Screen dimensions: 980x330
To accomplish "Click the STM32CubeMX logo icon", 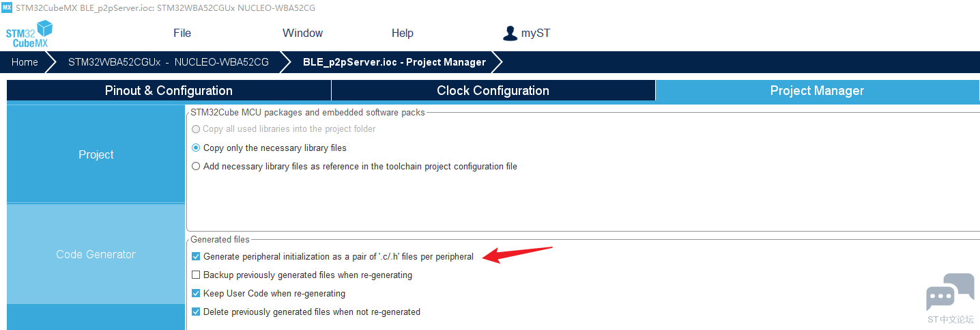I will click(x=29, y=33).
